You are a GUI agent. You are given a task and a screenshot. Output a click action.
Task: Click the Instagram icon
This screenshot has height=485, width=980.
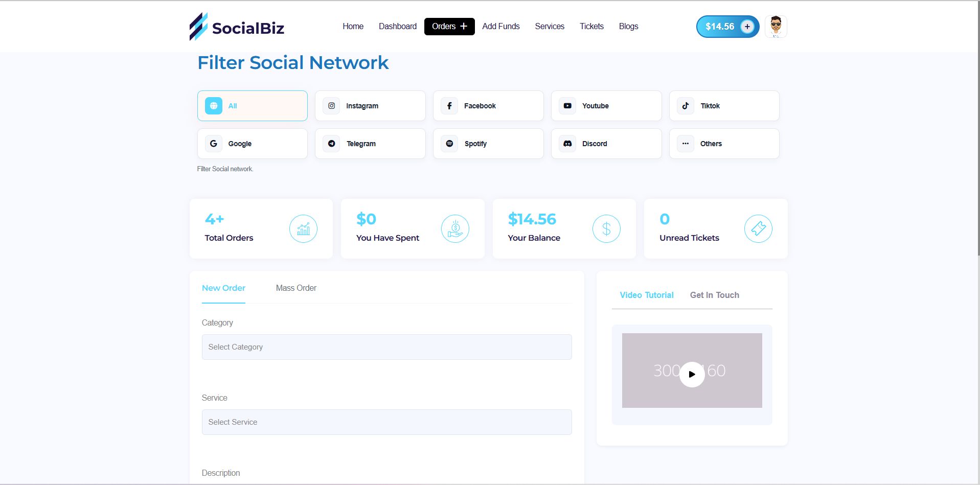[331, 106]
